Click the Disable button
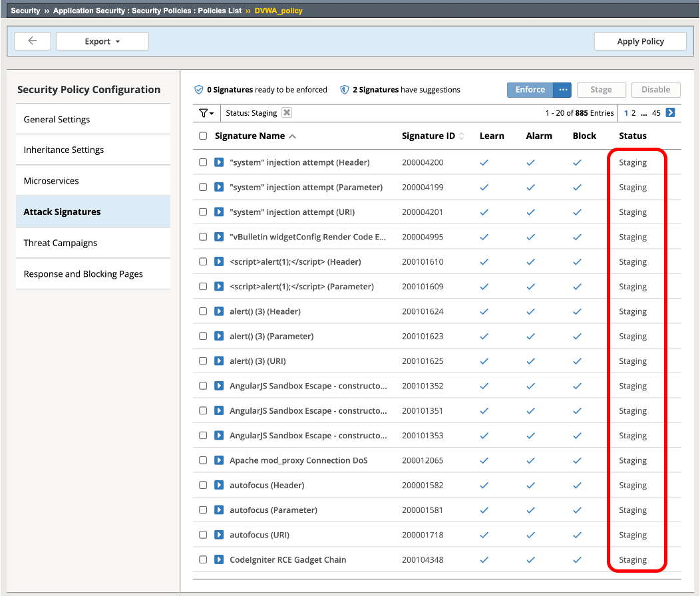The height and width of the screenshot is (596, 700). coord(655,90)
